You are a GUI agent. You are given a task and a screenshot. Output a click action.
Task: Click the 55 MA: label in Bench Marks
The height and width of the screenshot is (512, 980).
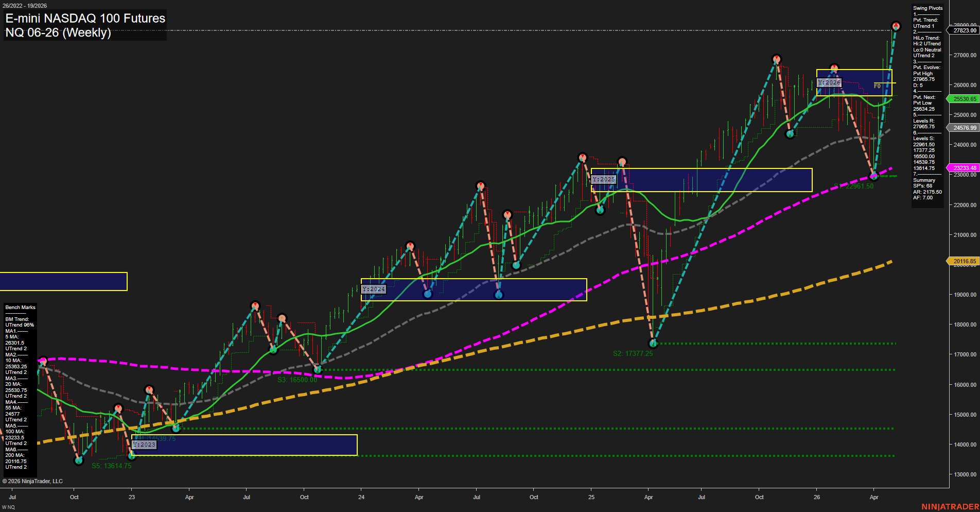coord(14,408)
